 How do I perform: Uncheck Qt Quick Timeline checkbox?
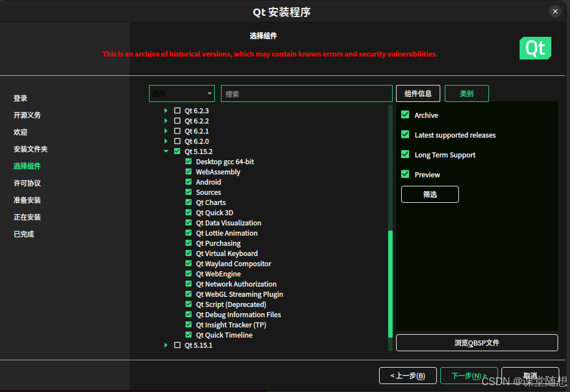[x=188, y=335]
